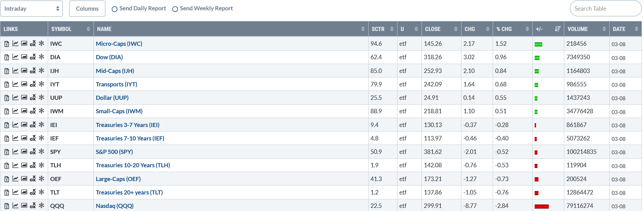
Task: Click the point-and-figure icon for QQQ
Action: 33,205
